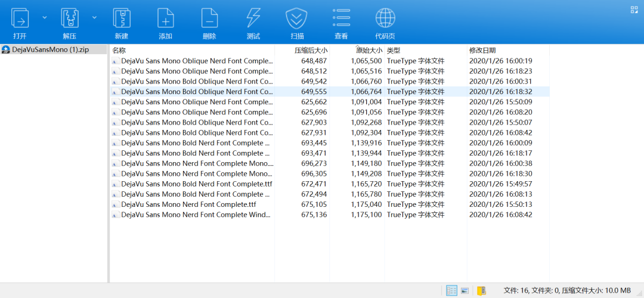644x298 pixels.
Task: Click the compressed size value 672,494
Action: pyautogui.click(x=314, y=194)
